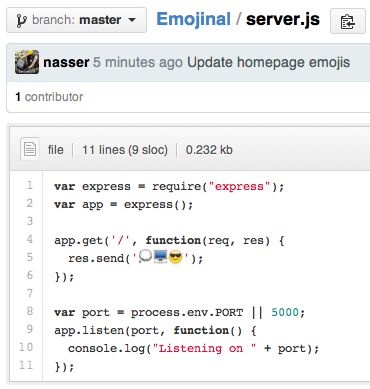Open nasser's user profile link
This screenshot has height=389, width=370.
point(66,62)
